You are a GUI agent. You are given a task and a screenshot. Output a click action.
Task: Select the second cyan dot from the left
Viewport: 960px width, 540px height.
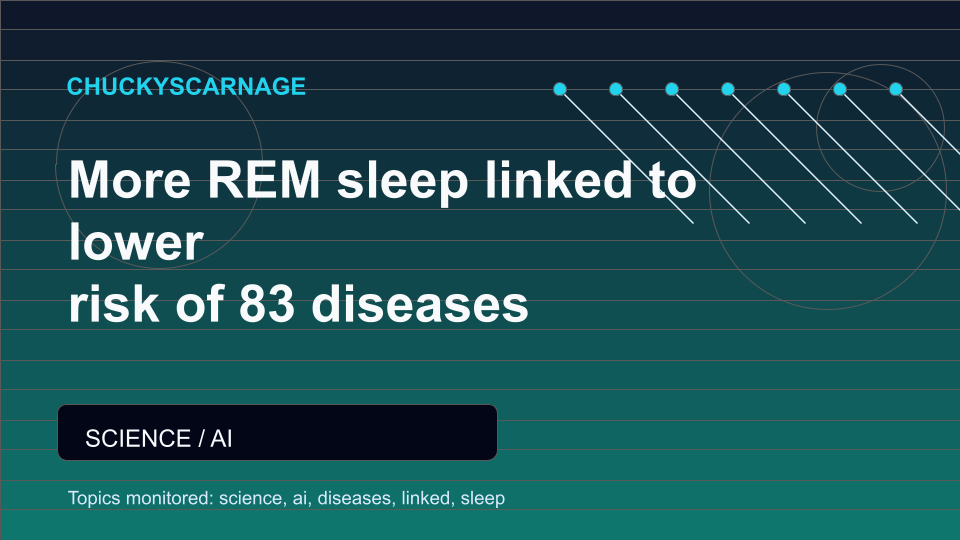(616, 89)
